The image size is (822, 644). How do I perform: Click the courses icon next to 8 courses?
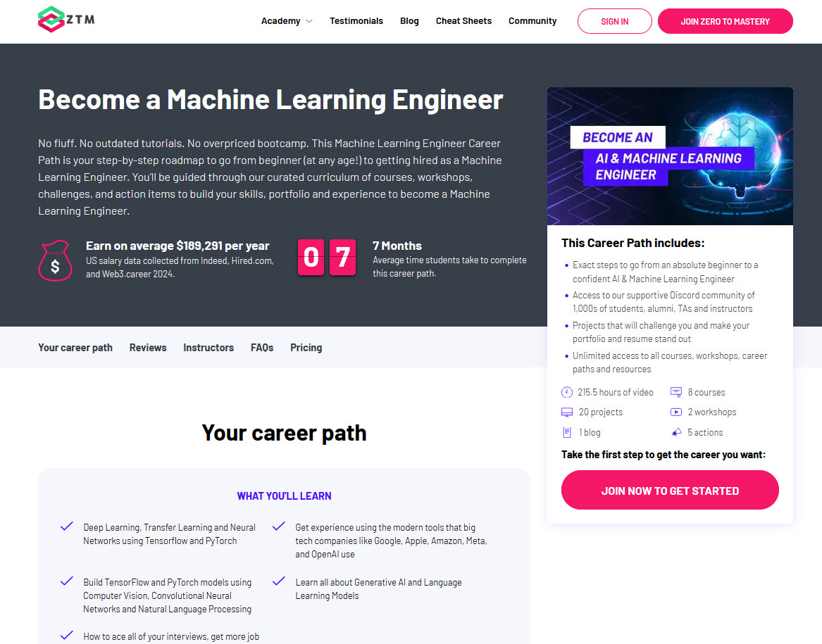676,392
